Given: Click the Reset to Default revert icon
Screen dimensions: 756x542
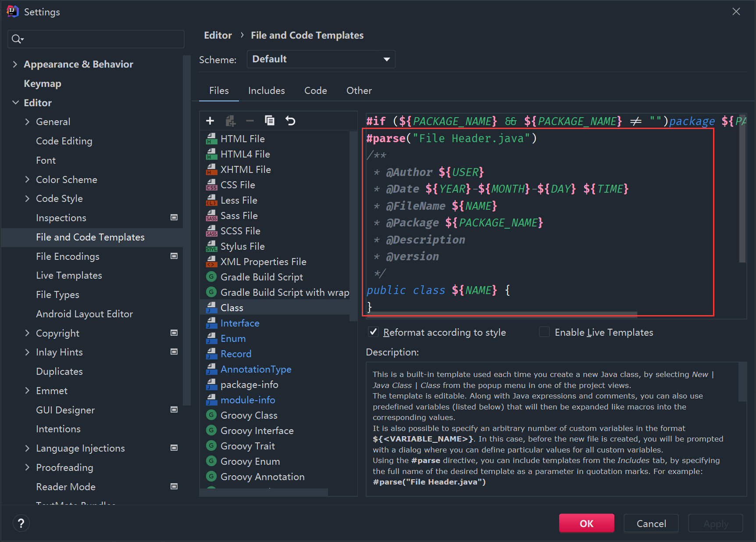Looking at the screenshot, I should pos(290,121).
